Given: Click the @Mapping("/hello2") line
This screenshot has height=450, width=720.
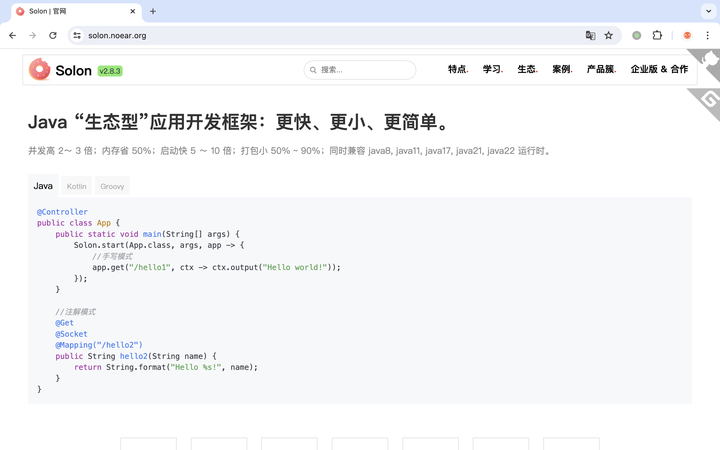Looking at the screenshot, I should [99, 345].
